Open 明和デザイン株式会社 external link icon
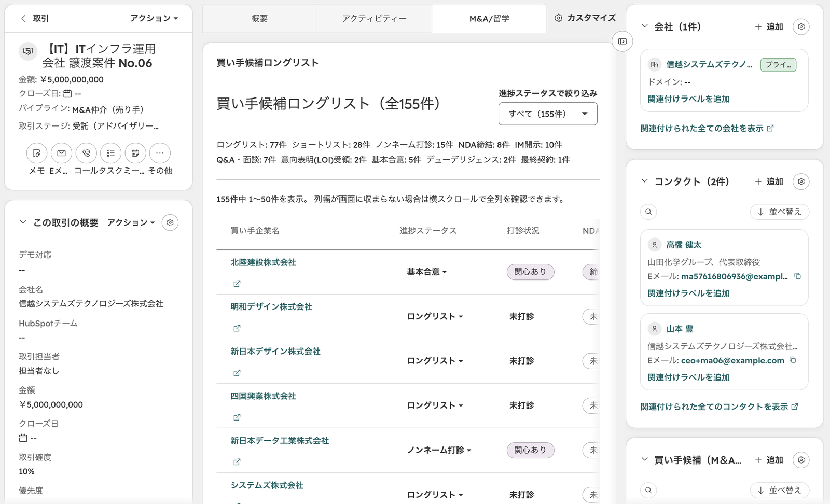830x504 pixels. tap(237, 328)
